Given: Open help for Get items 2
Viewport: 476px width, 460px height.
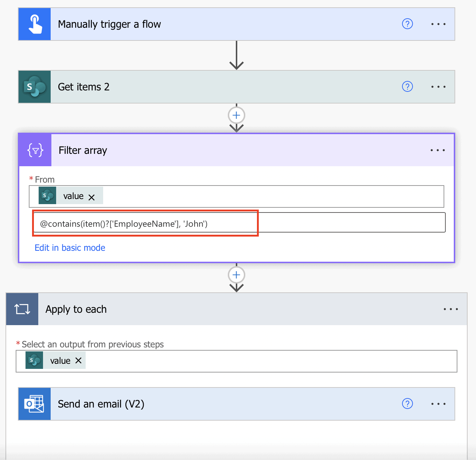Looking at the screenshot, I should (x=407, y=86).
